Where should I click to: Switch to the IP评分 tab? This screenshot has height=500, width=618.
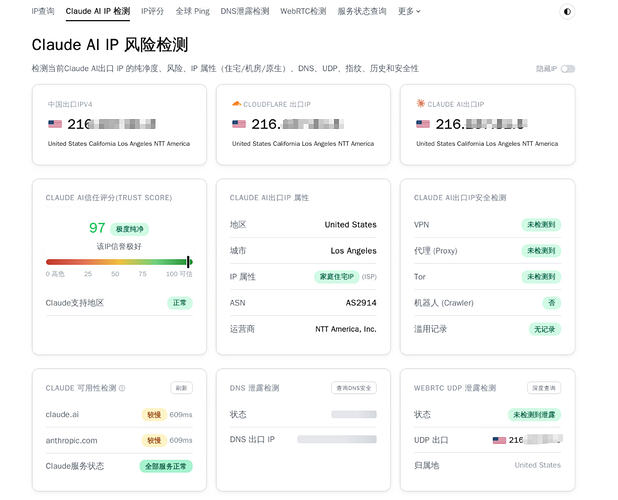coord(153,11)
